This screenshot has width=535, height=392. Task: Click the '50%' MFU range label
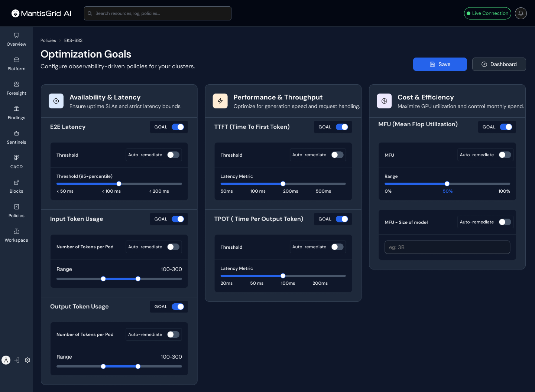click(448, 191)
